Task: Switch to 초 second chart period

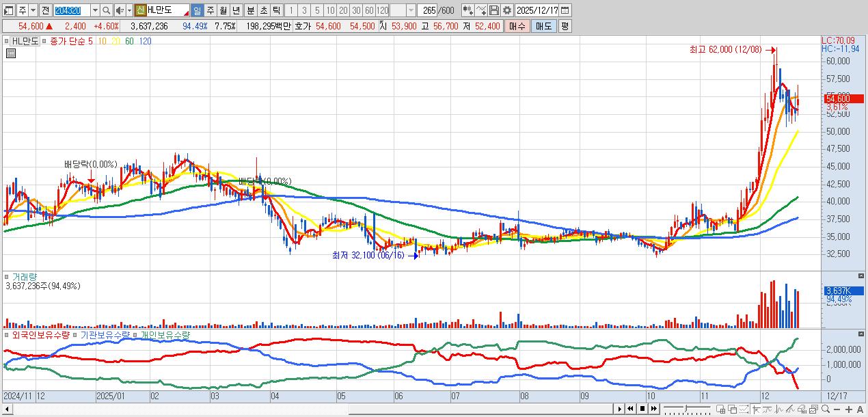Action: pyautogui.click(x=262, y=10)
